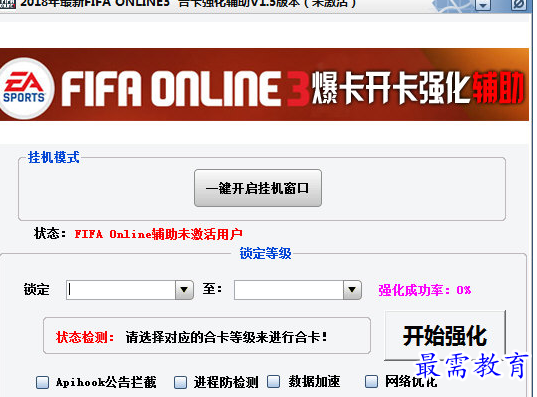
Task: Click the FIFA ONLINE 3 banner image
Action: click(264, 85)
